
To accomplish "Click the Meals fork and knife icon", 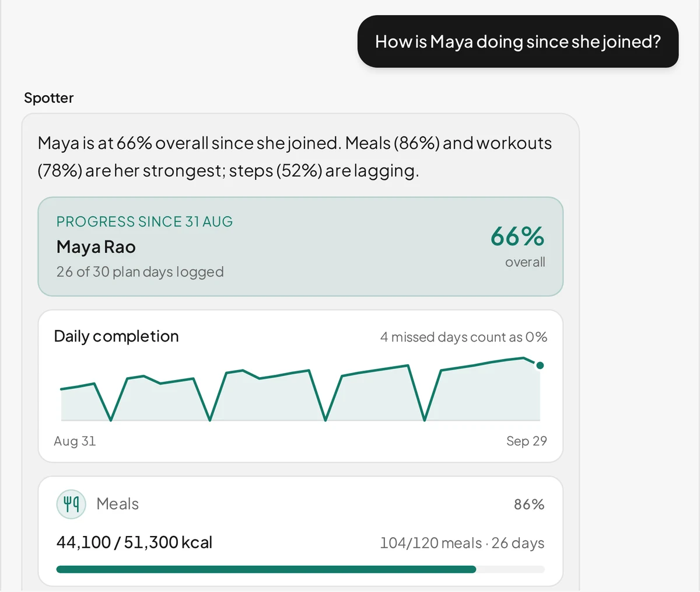I will [x=71, y=504].
